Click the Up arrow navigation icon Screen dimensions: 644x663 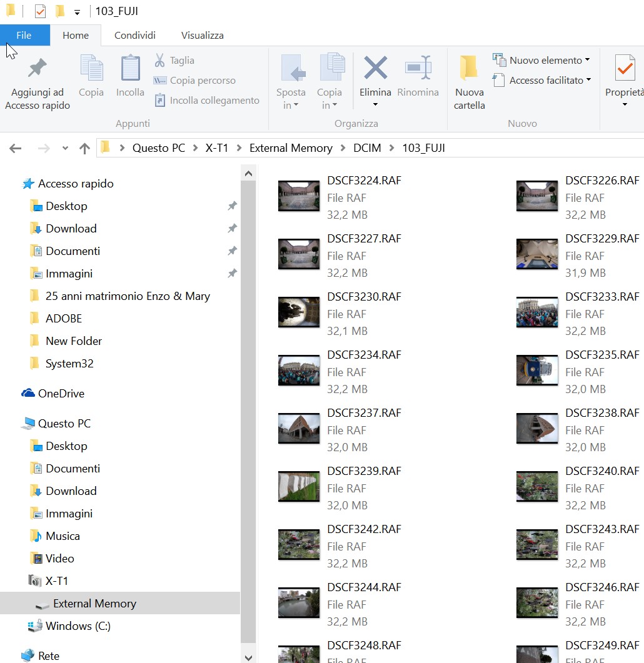coord(85,148)
